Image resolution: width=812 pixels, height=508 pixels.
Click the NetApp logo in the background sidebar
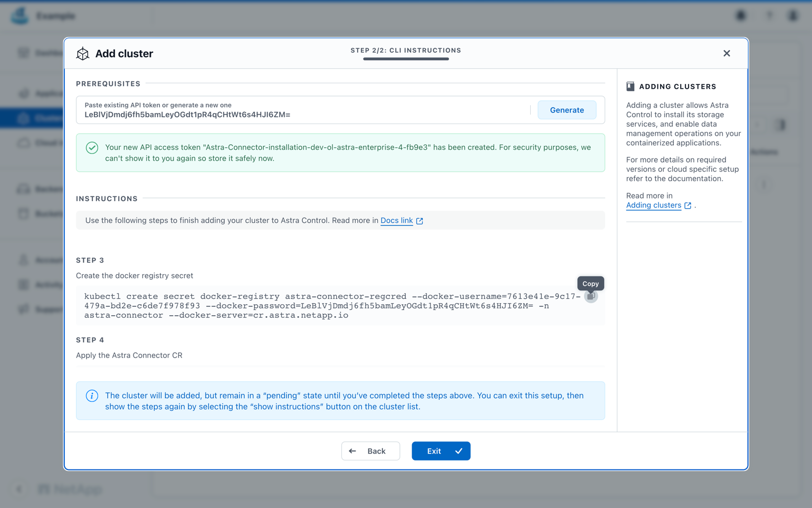[x=70, y=489]
